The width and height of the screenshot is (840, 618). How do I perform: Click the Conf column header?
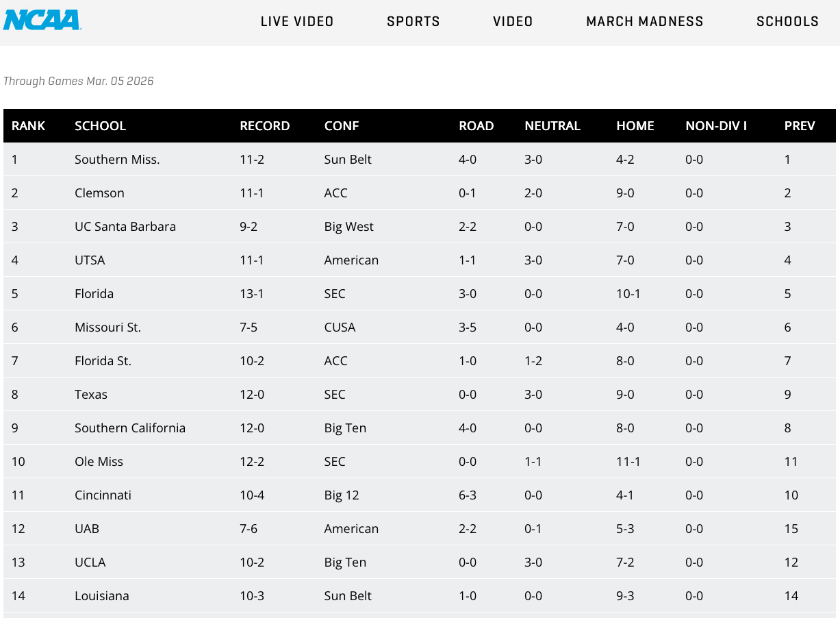click(x=342, y=126)
